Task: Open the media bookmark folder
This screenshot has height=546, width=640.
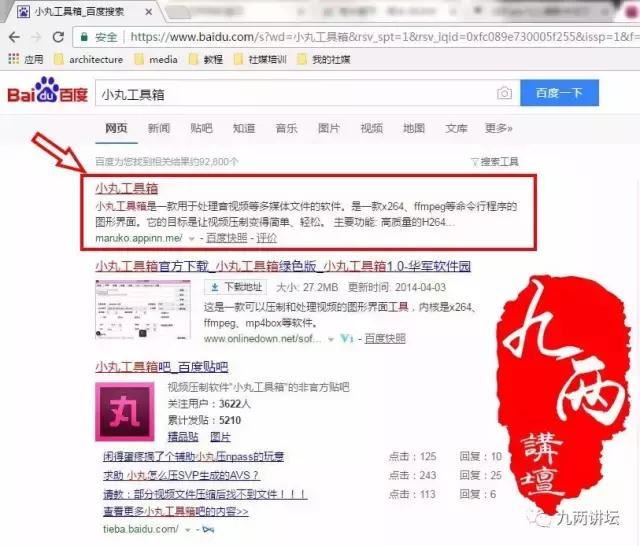Action: 156,60
